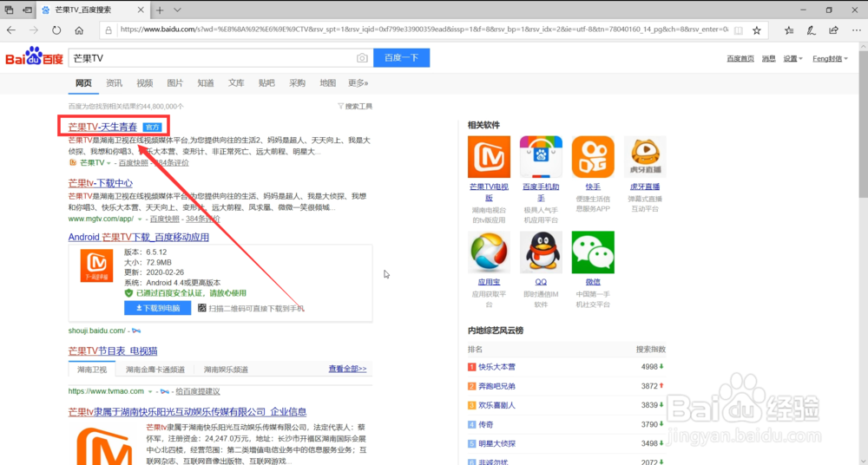Open 欢乐喜剧人 in the ranking list
The height and width of the screenshot is (465, 868).
tap(496, 405)
